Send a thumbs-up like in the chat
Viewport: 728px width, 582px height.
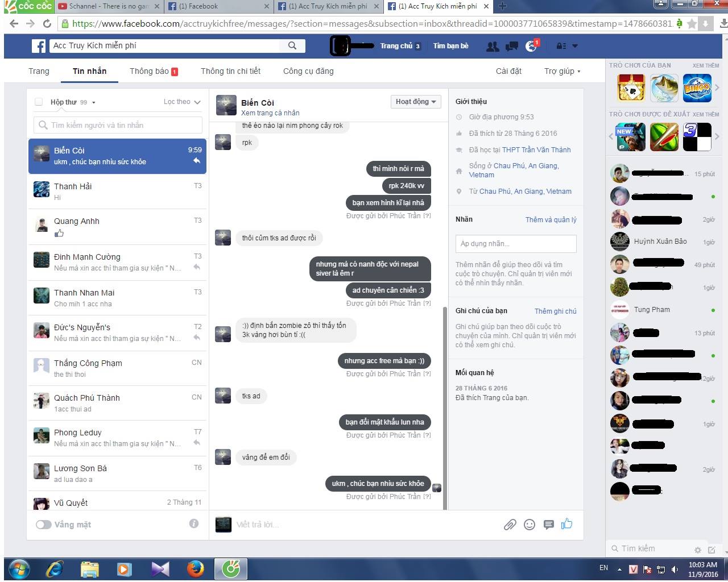point(567,524)
